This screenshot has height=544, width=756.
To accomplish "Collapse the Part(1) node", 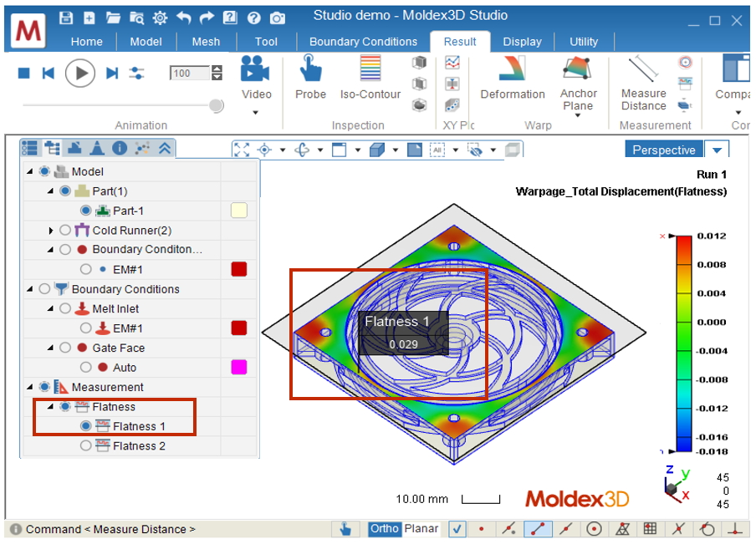I will [x=51, y=191].
